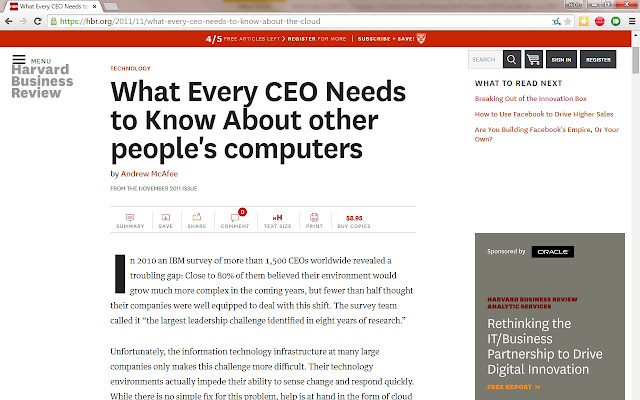640x400 pixels.
Task: Open How to Use Facebook to Drive Higher Sales
Action: tap(544, 114)
